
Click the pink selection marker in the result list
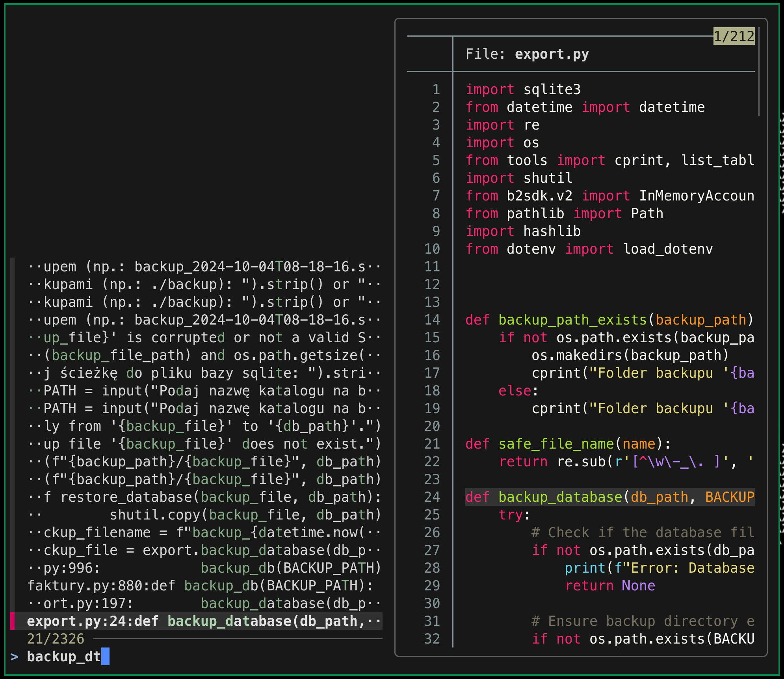(x=13, y=621)
